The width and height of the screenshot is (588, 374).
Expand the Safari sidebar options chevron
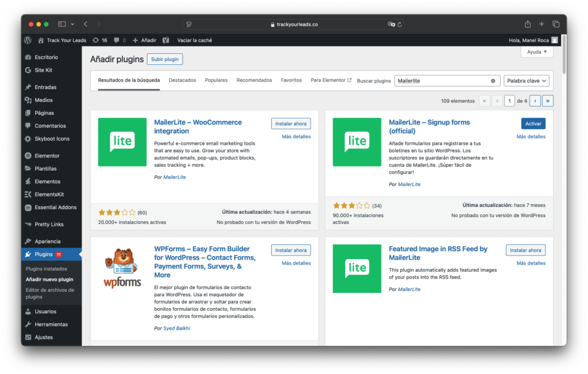pyautogui.click(x=72, y=24)
